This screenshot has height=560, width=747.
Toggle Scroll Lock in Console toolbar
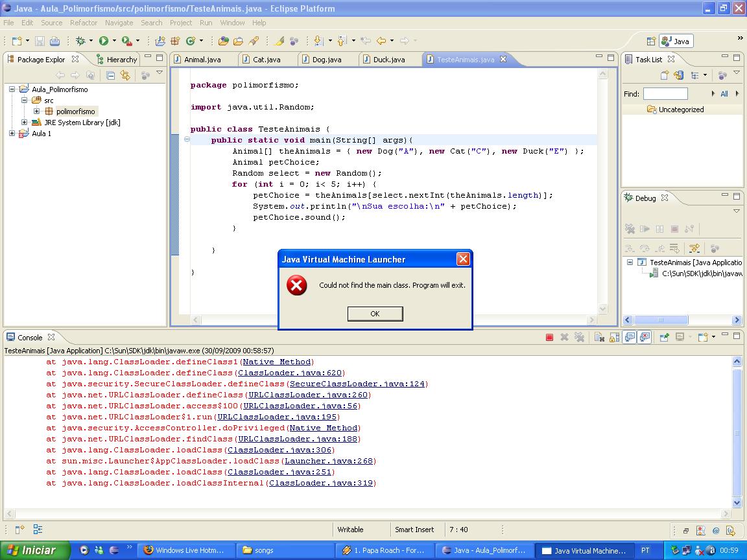[x=614, y=337]
